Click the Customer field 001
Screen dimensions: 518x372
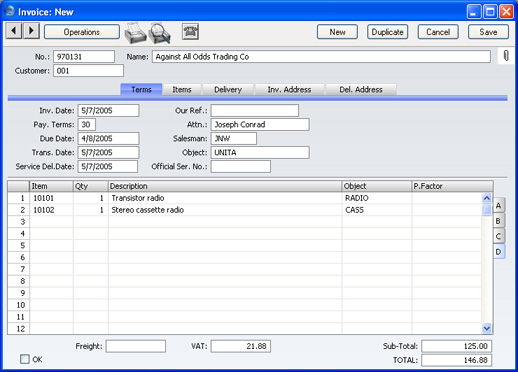pos(88,71)
